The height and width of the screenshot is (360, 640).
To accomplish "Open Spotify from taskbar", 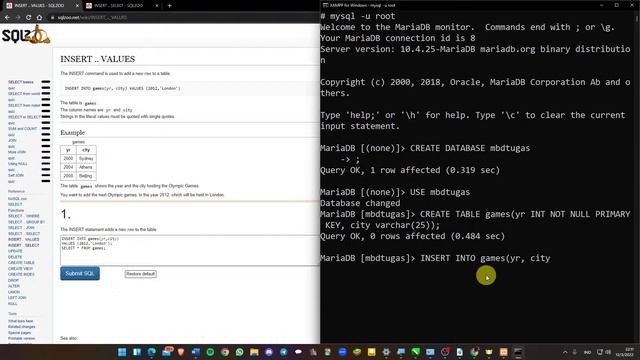I will pyautogui.click(x=210, y=352).
